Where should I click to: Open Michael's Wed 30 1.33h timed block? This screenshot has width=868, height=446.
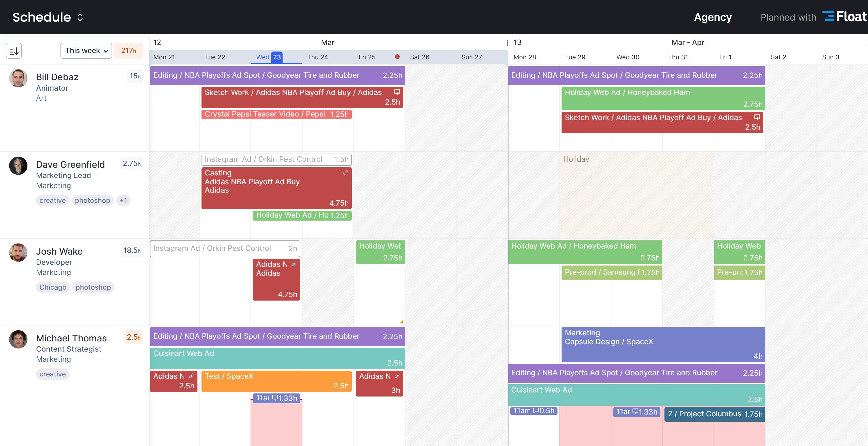pyautogui.click(x=637, y=412)
